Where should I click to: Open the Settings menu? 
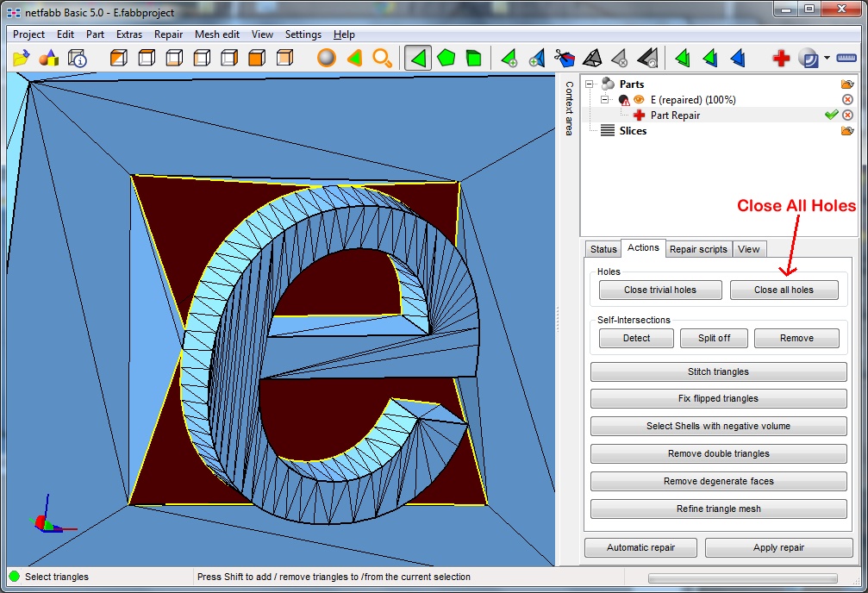coord(303,34)
